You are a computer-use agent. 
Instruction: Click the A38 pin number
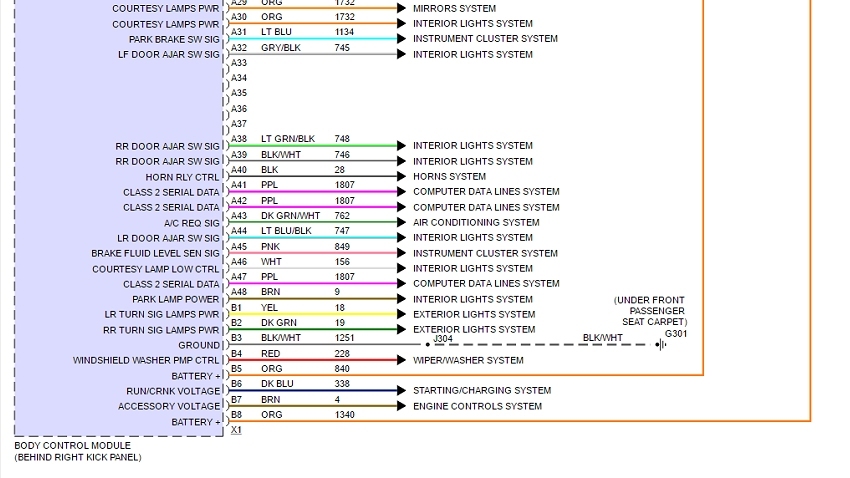239,139
